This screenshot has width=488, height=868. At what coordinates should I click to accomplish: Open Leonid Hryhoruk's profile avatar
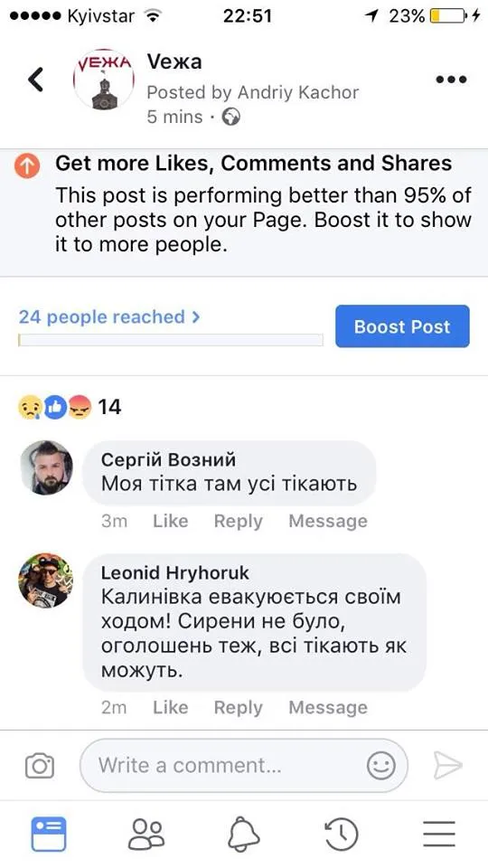pos(45,580)
